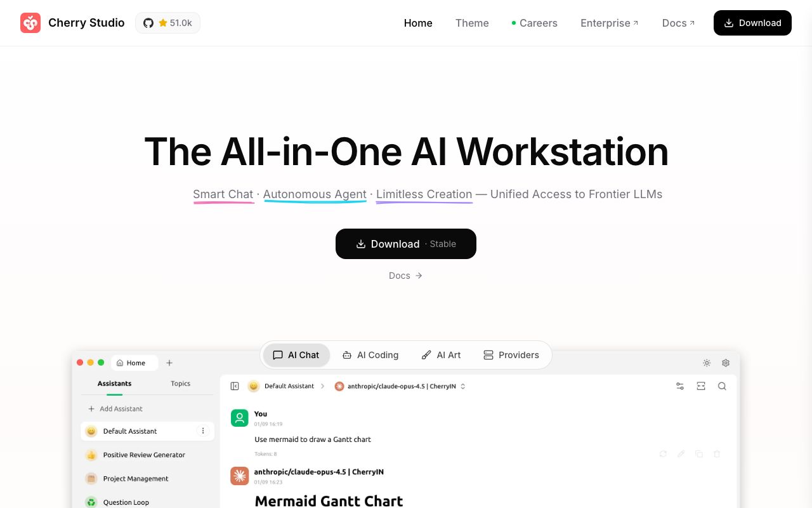Open the Docs link in the top navbar
This screenshot has height=508, width=812.
click(x=678, y=23)
